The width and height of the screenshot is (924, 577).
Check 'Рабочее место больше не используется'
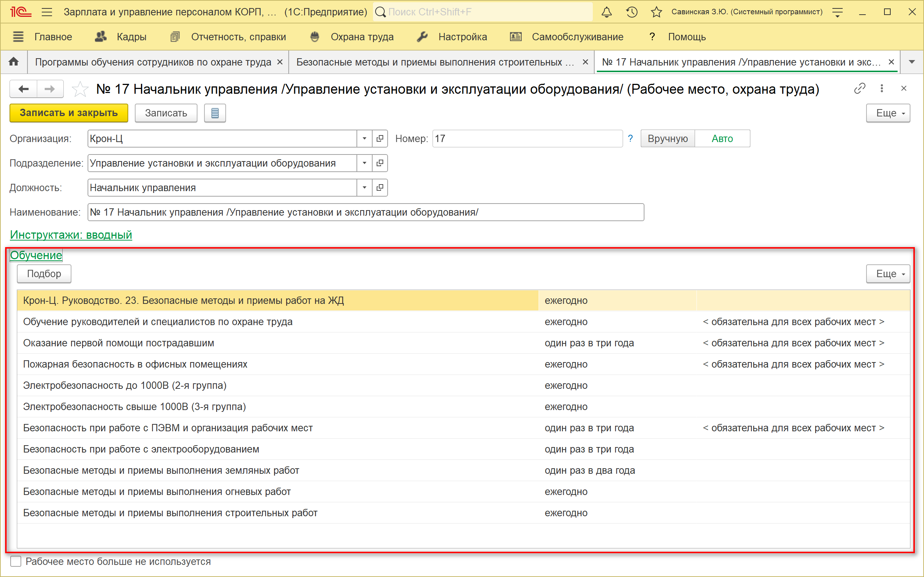pyautogui.click(x=16, y=561)
